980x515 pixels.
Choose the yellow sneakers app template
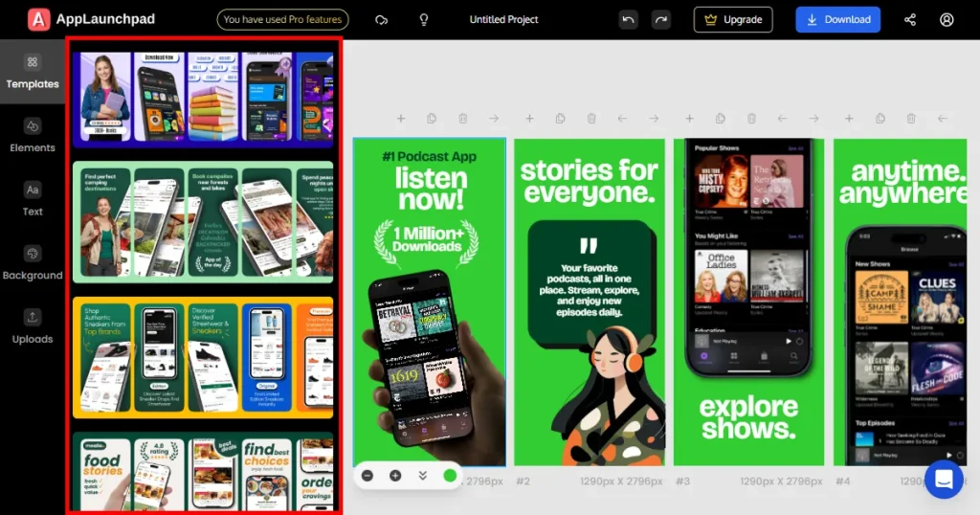point(203,357)
